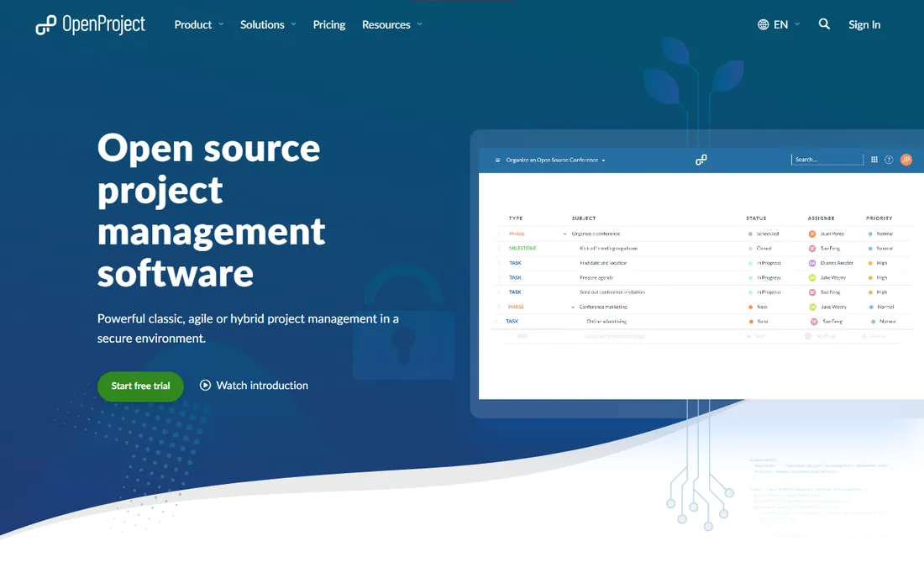Click the Sign In link
This screenshot has width=924, height=578.
[864, 24]
